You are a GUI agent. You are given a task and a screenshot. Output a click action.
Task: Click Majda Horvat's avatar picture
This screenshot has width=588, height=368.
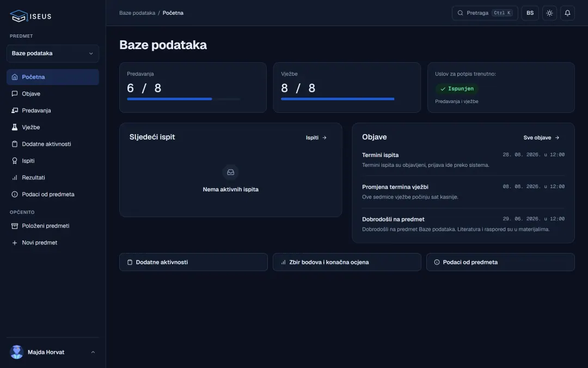(16, 352)
